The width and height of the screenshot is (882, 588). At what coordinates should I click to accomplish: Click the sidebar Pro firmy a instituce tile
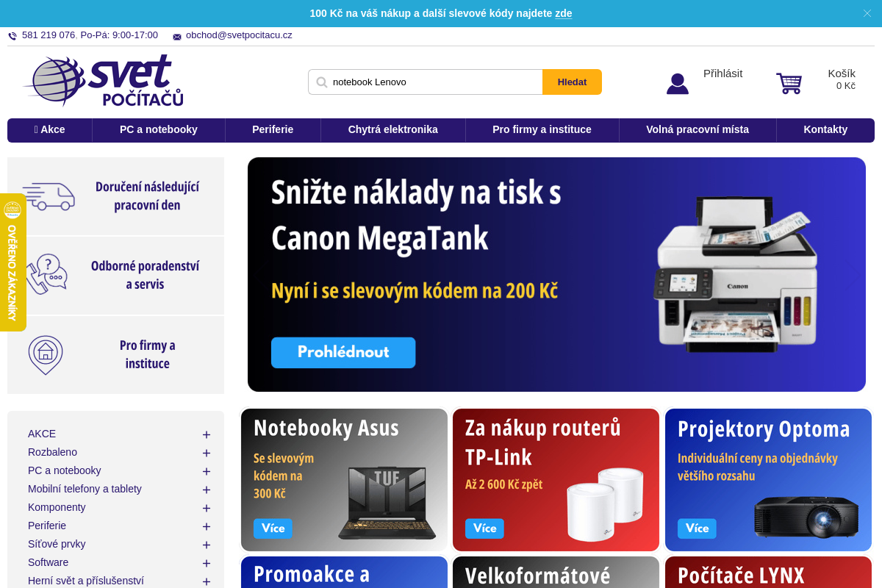116,355
